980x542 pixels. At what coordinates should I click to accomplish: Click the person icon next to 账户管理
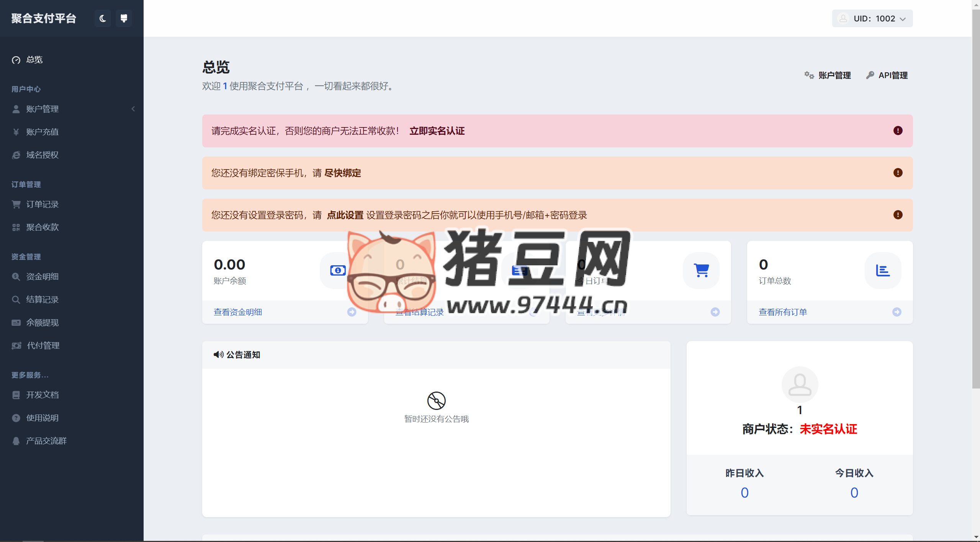(16, 109)
